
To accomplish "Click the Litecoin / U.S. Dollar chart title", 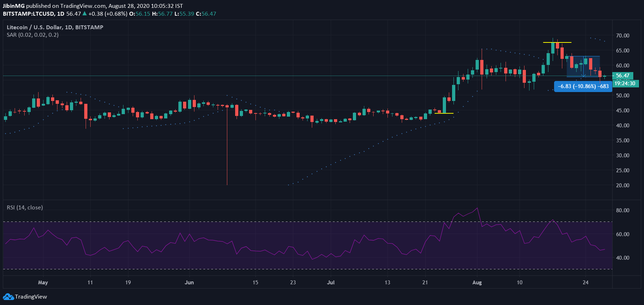I will (x=55, y=27).
